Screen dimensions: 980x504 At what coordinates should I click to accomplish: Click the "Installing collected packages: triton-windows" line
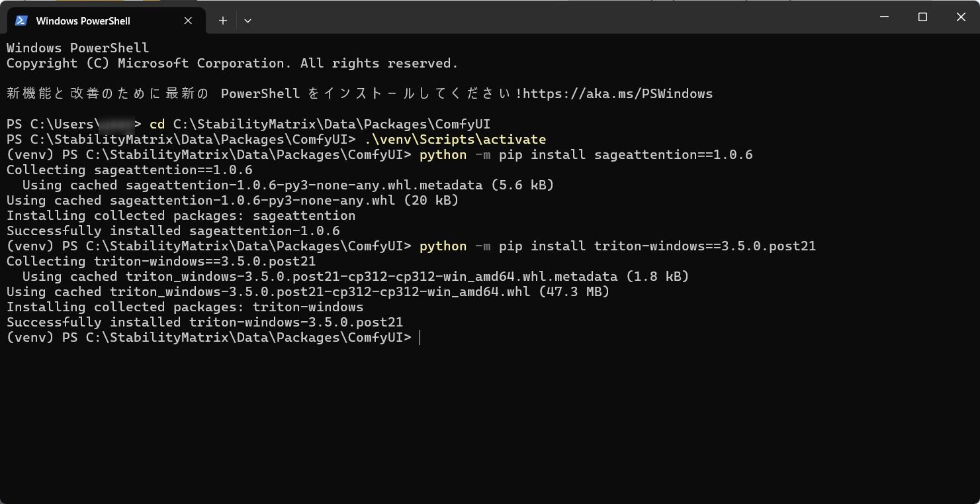[x=185, y=307]
